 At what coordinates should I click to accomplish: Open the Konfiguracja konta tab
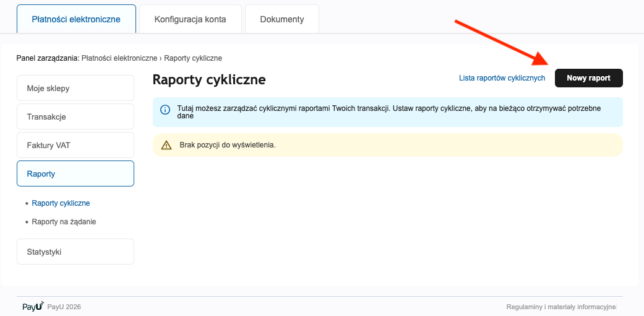pos(190,19)
